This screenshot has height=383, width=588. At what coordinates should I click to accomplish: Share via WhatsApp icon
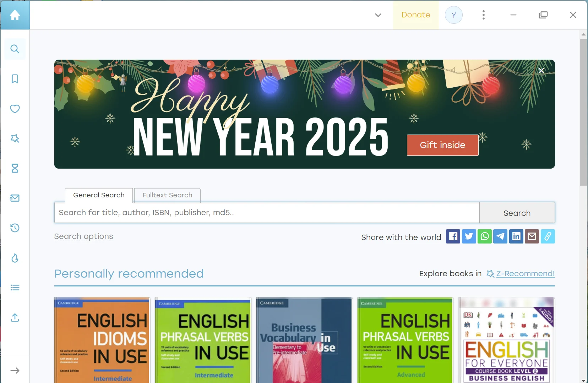tap(485, 236)
